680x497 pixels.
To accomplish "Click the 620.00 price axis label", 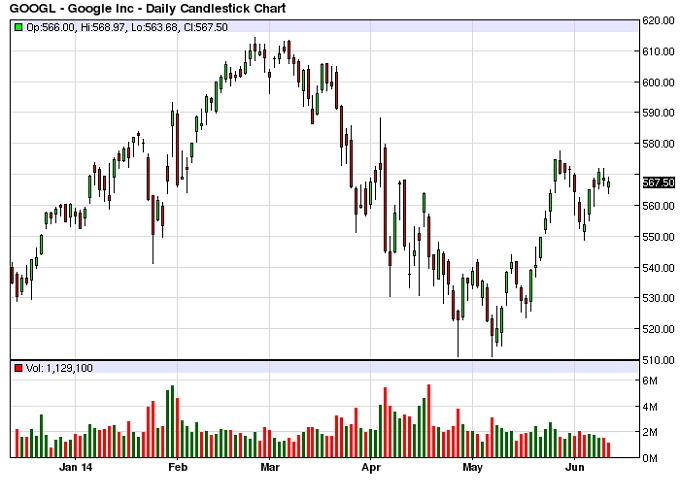I will [x=658, y=20].
